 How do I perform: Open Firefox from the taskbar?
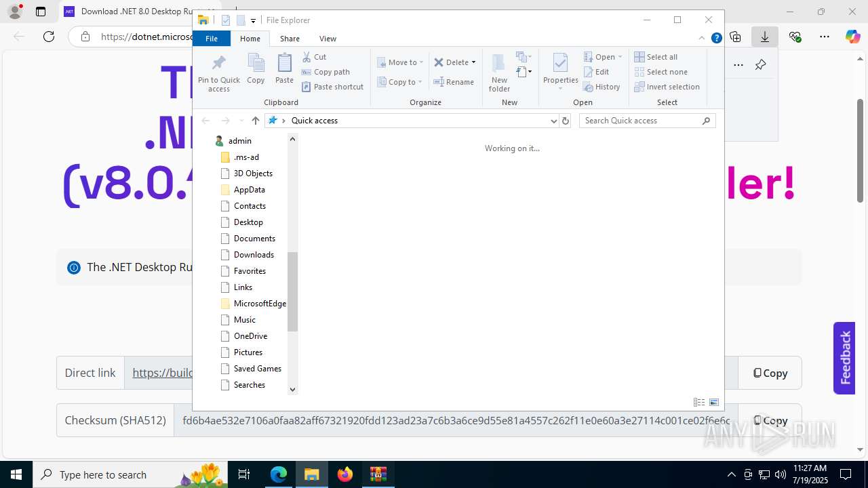pyautogui.click(x=345, y=474)
